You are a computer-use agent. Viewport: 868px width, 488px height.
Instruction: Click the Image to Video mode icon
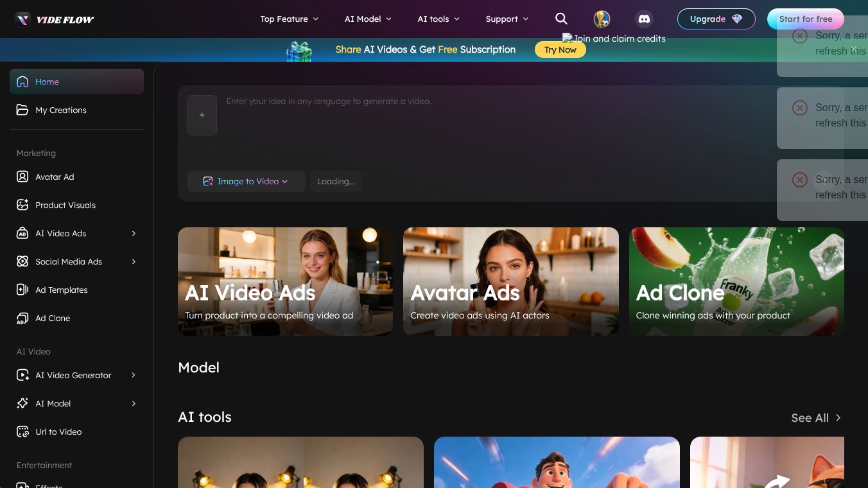(x=208, y=181)
